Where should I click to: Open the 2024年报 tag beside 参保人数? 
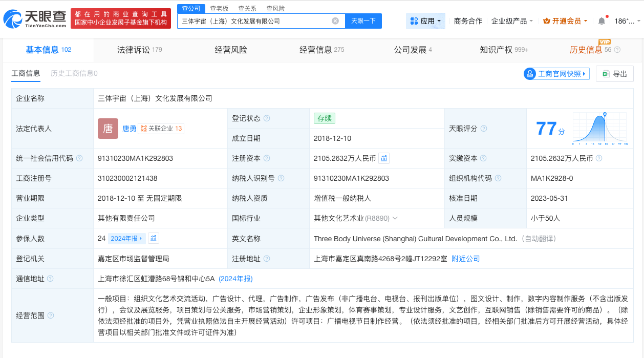127,238
